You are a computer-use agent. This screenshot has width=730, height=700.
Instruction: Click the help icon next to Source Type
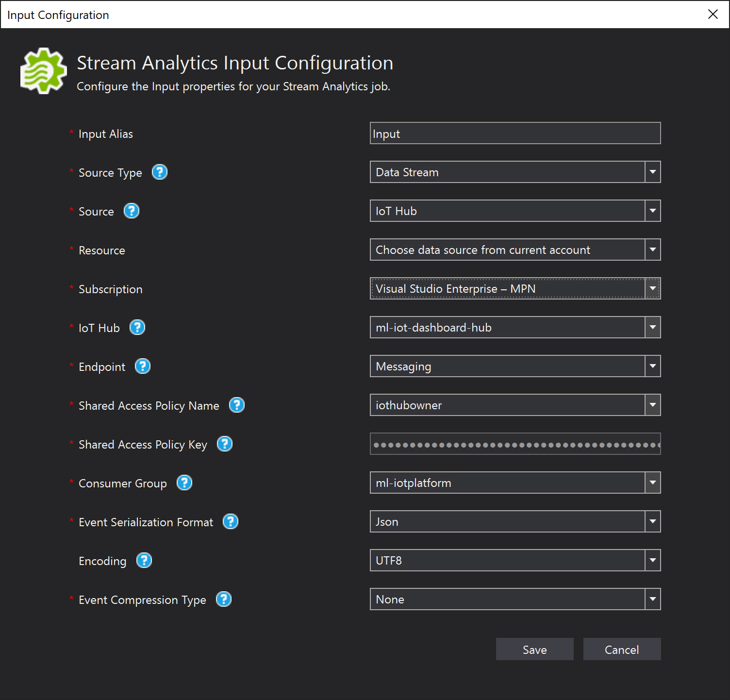point(160,172)
